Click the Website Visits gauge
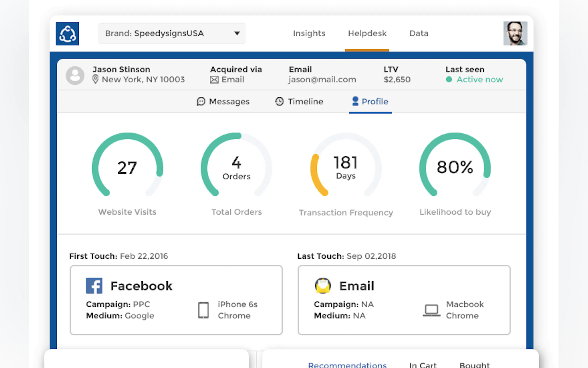Screen dimensions: 588x368 (x=127, y=168)
